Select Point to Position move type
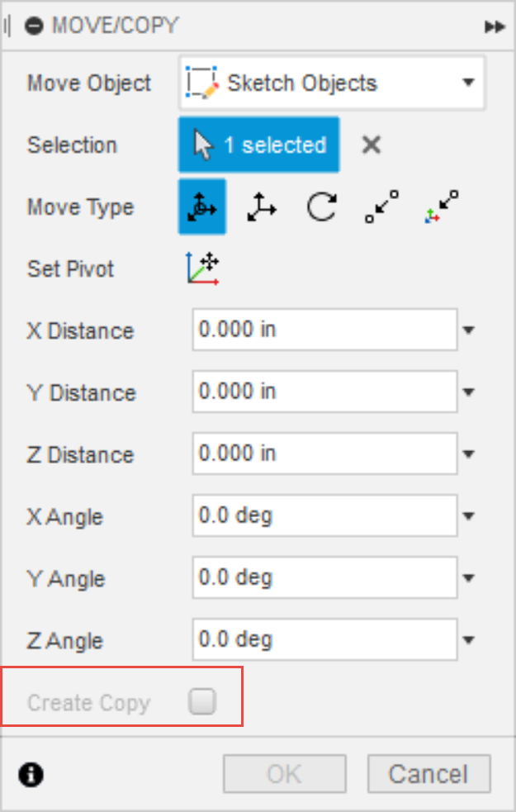516x812 pixels. click(441, 207)
